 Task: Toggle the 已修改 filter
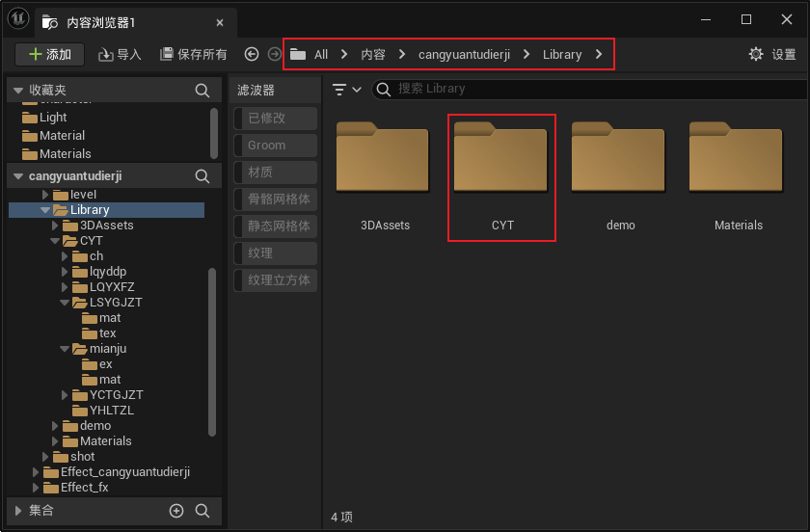275,119
